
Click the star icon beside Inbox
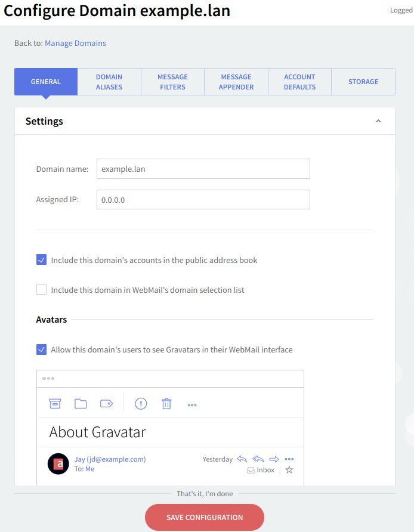(x=289, y=470)
